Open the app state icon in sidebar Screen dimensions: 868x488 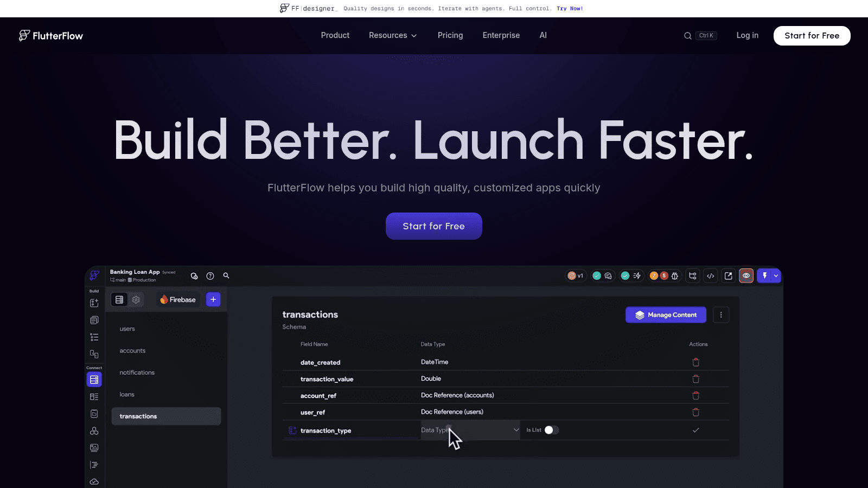[94, 414]
